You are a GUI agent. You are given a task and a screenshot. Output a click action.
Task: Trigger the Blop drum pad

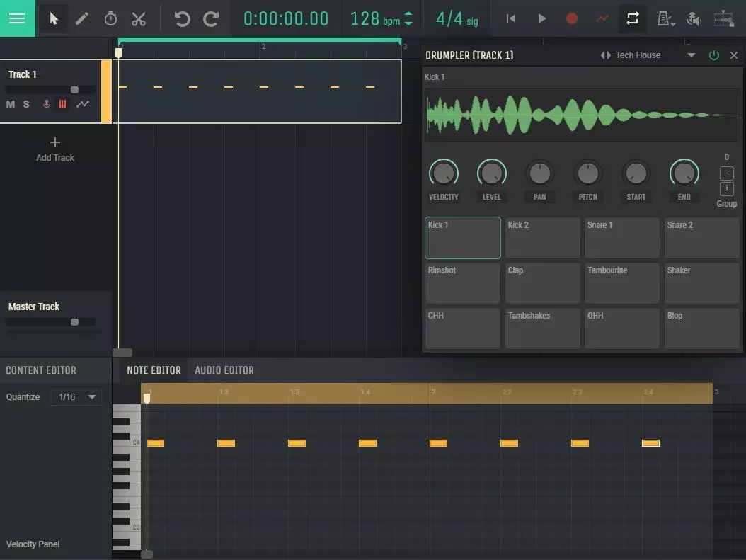701,328
